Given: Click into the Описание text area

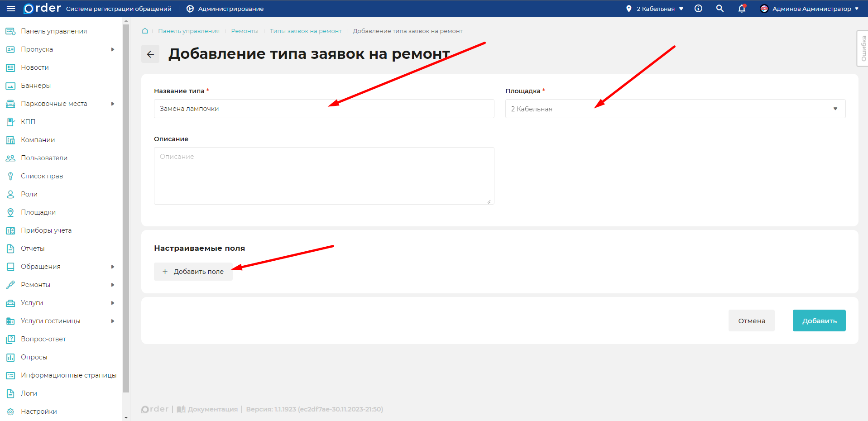Looking at the screenshot, I should tap(324, 176).
